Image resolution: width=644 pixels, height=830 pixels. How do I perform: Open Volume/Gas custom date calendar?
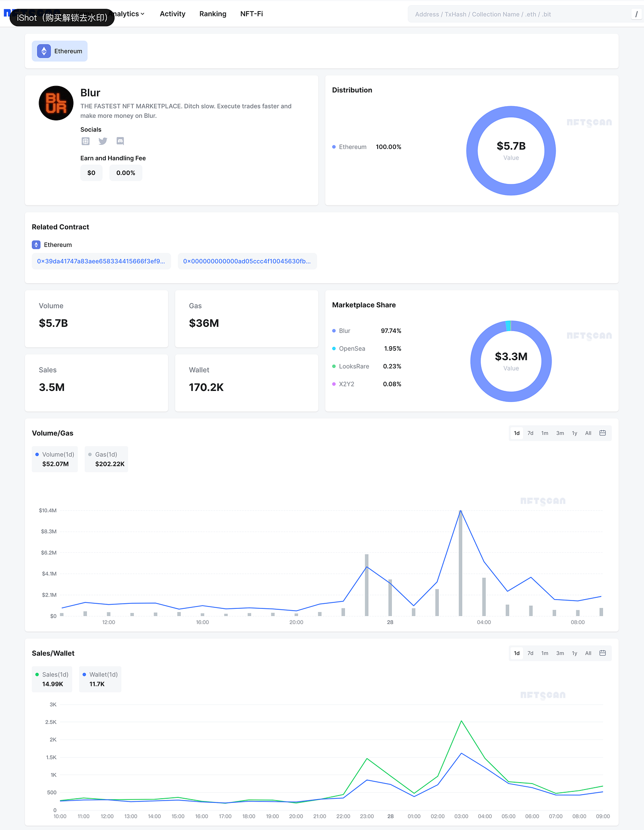603,433
